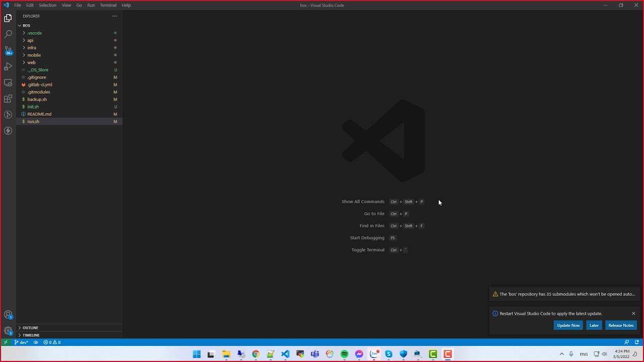This screenshot has width=644, height=362.
Task: Open the .gitlab-ci.yml file
Action: coord(69,84)
